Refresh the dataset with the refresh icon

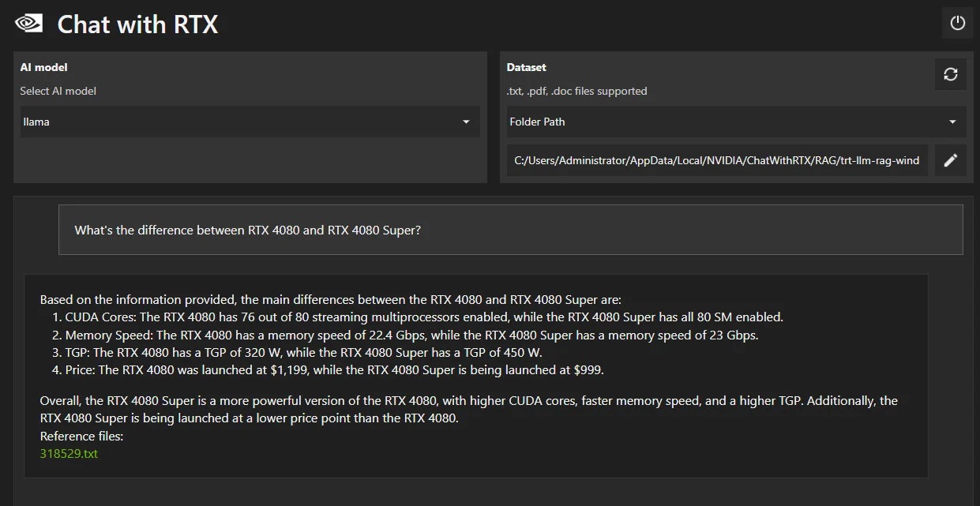click(x=951, y=73)
